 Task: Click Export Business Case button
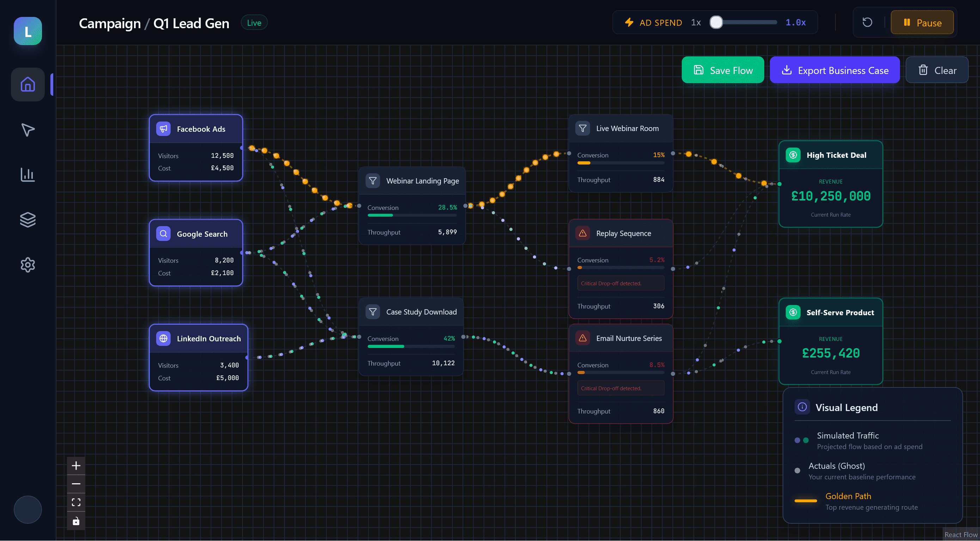[834, 70]
